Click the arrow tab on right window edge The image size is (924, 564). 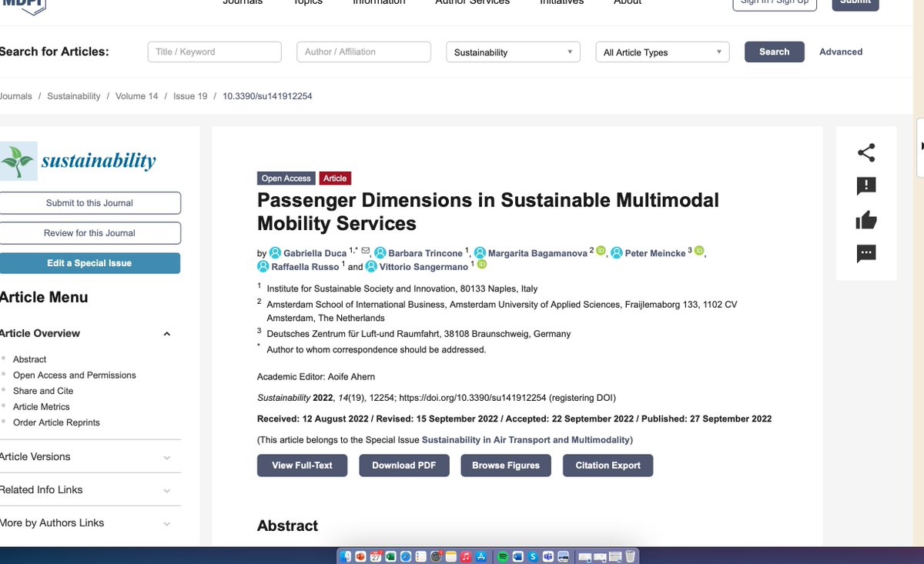(921, 146)
